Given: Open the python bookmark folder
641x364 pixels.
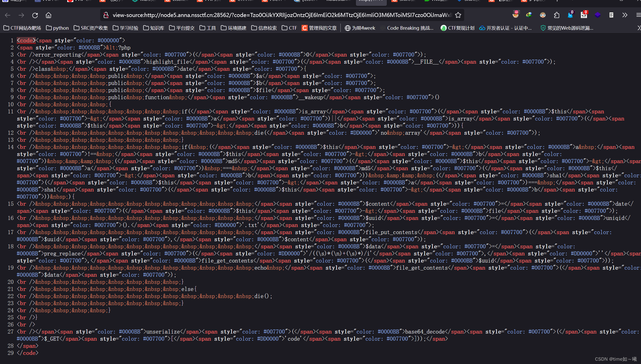Looking at the screenshot, I should 57,28.
